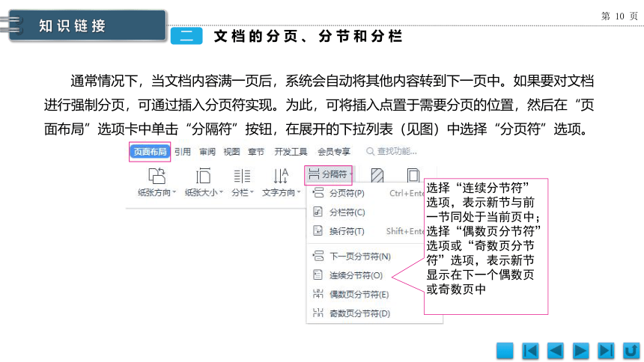644x362 pixels.
Task: Click the icon beside 下一页分节符(N)
Action: click(x=318, y=256)
